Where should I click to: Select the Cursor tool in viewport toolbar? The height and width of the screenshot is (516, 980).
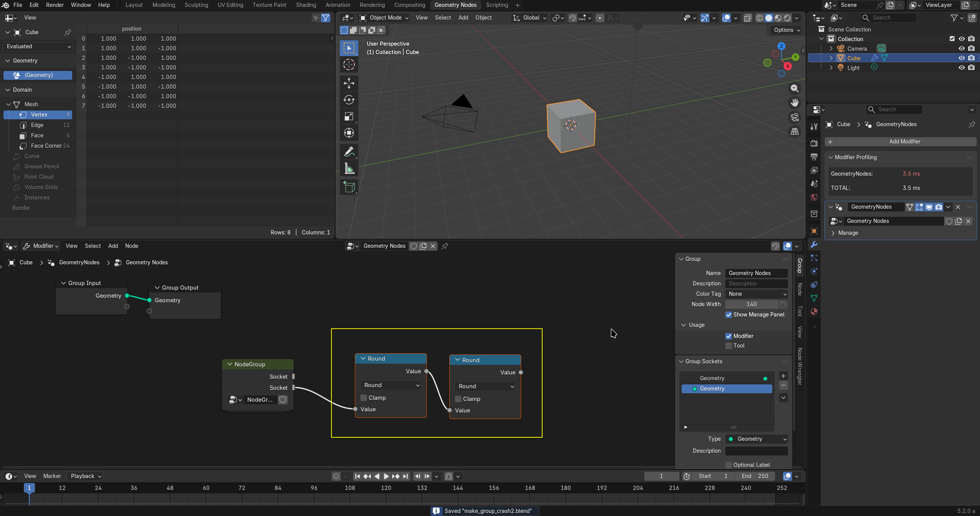(x=349, y=65)
